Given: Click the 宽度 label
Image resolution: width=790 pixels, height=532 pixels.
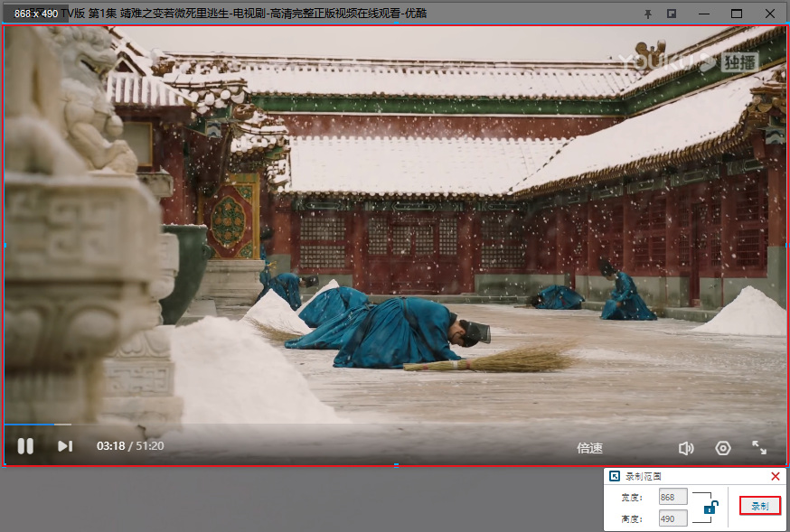Looking at the screenshot, I should click(632, 498).
